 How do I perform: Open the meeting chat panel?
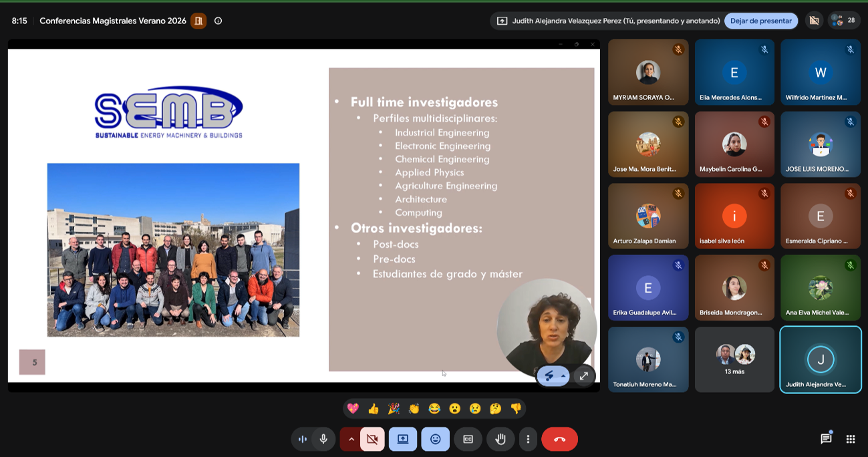[827, 439]
